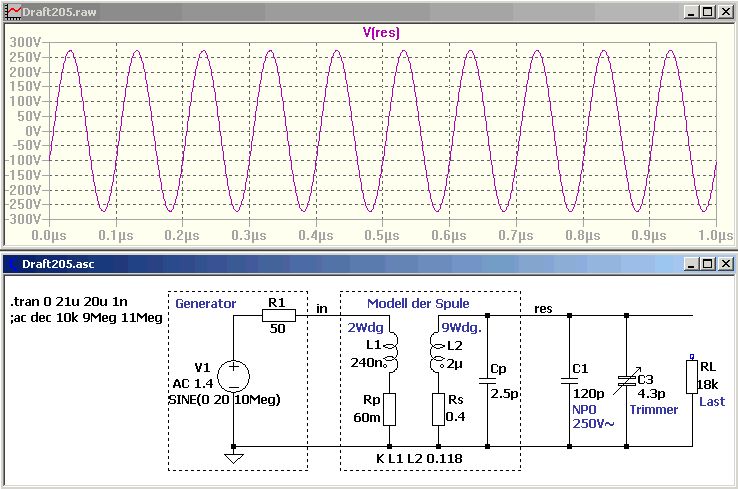738x489 pixels.
Task: Click the 'in' net label
Action: coord(321,309)
